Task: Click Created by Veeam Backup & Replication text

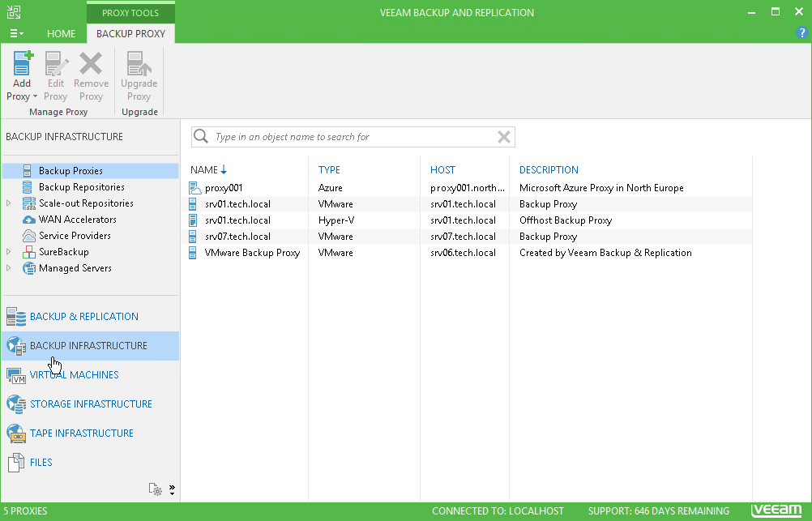Action: click(605, 253)
